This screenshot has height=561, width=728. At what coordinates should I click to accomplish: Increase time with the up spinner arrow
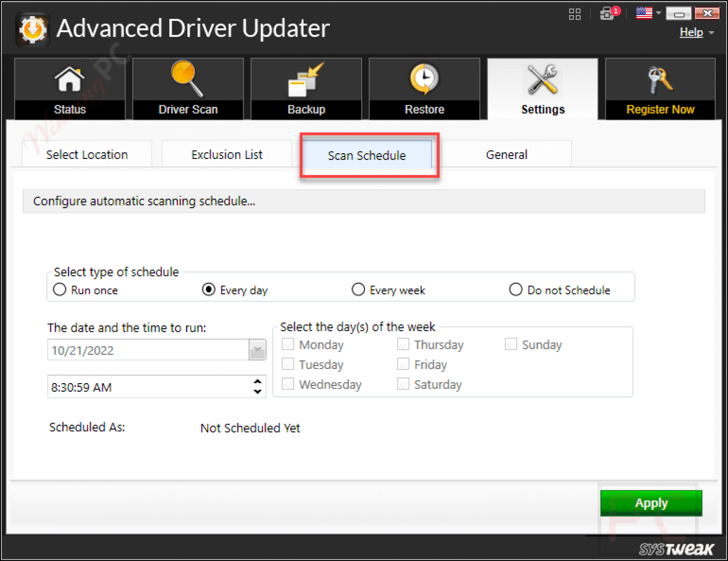tap(257, 381)
